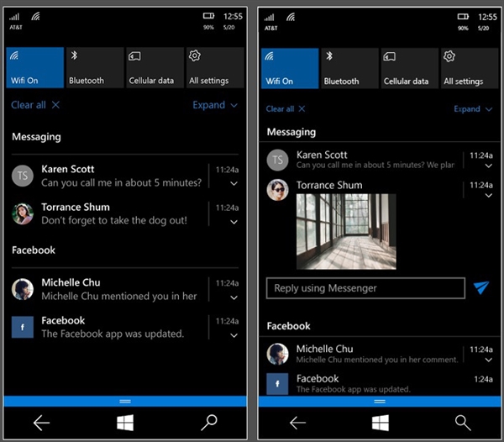Tap Windows Start logo on left phone
The image size is (504, 442).
pyautogui.click(x=125, y=423)
